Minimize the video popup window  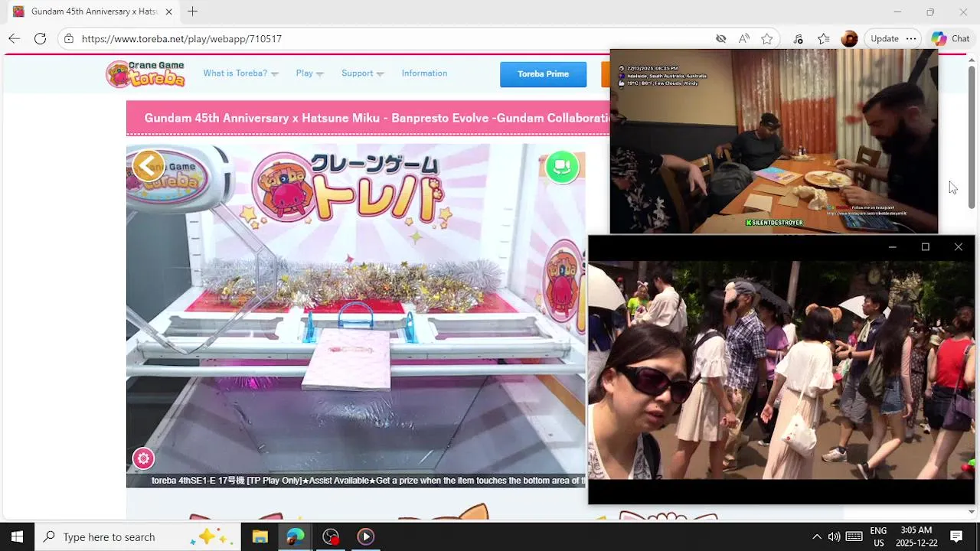click(892, 246)
